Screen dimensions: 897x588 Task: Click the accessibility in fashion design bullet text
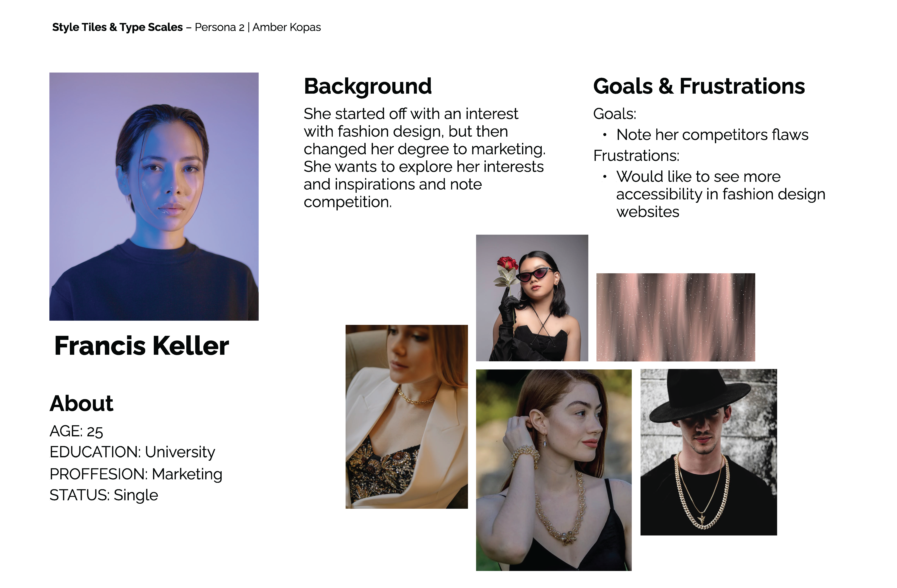tap(721, 194)
